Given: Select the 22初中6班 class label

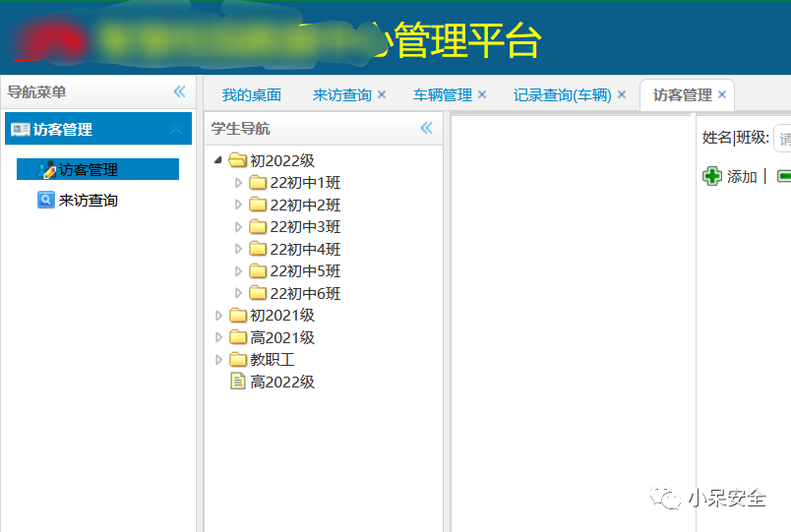Looking at the screenshot, I should tap(305, 293).
